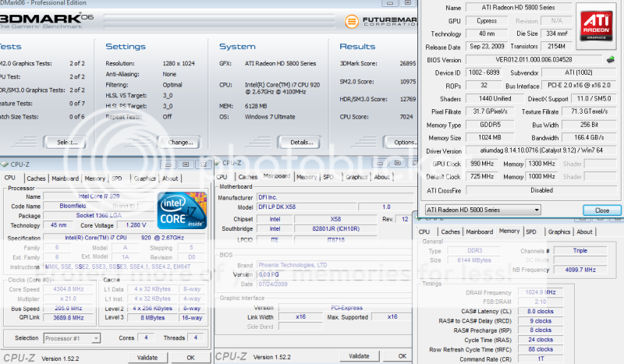Open About tab in processor CPU-Z window
This screenshot has height=364, width=624.
point(172,178)
